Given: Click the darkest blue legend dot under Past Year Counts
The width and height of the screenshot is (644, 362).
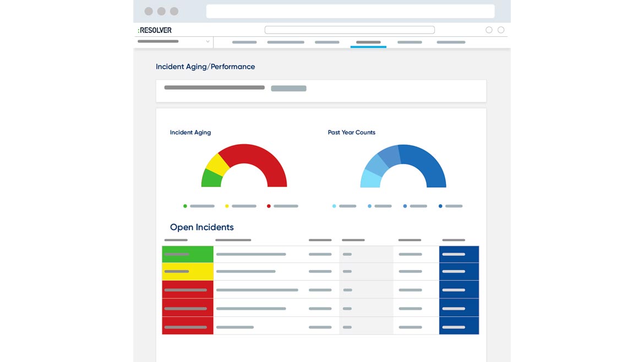Looking at the screenshot, I should coord(440,206).
